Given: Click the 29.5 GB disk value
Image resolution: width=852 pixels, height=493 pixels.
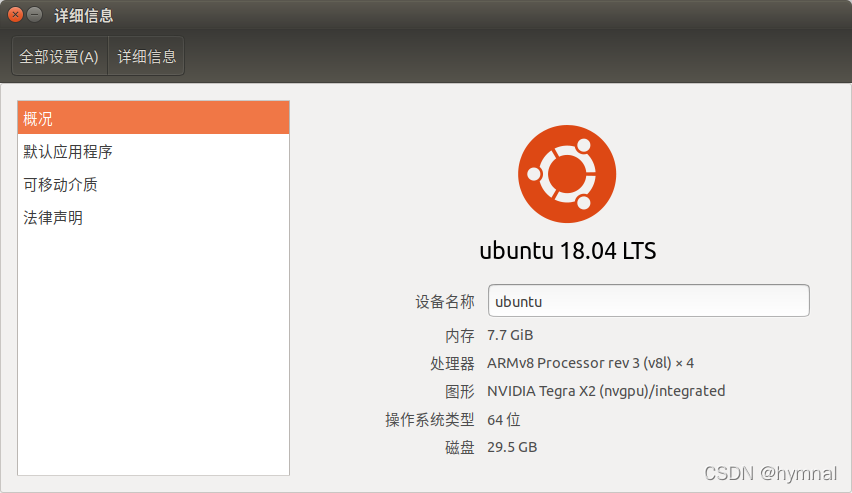Looking at the screenshot, I should (512, 447).
